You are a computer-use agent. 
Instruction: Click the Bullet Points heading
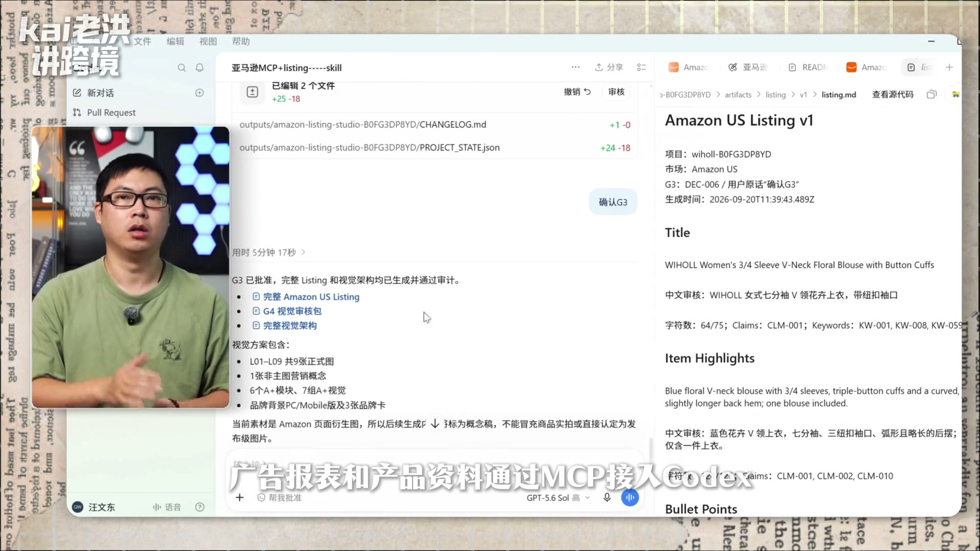pos(701,509)
